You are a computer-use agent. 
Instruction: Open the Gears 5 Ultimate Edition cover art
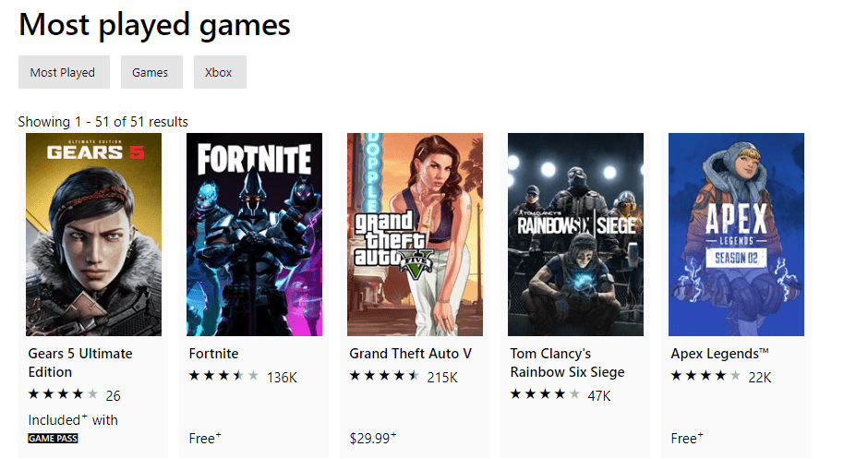pyautogui.click(x=93, y=234)
